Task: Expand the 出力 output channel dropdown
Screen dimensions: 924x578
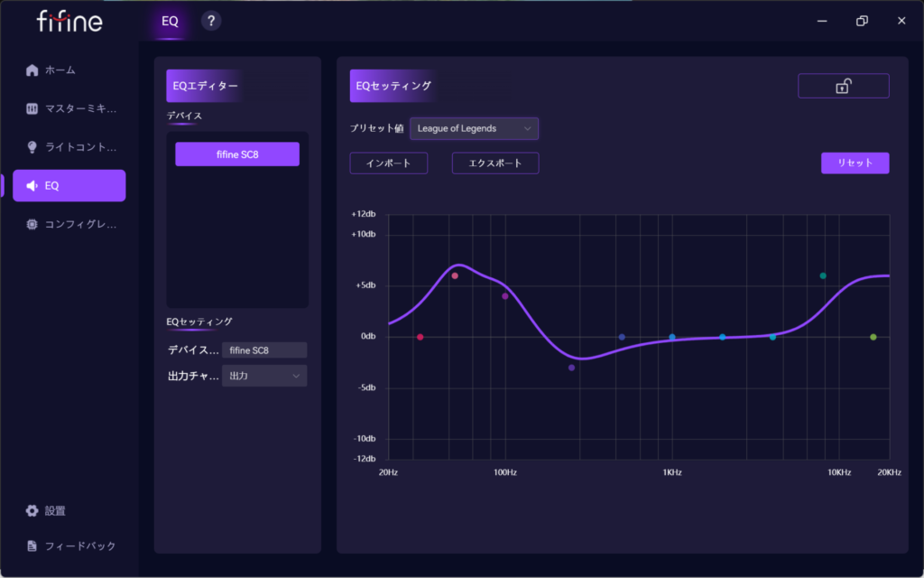Action: pos(263,375)
